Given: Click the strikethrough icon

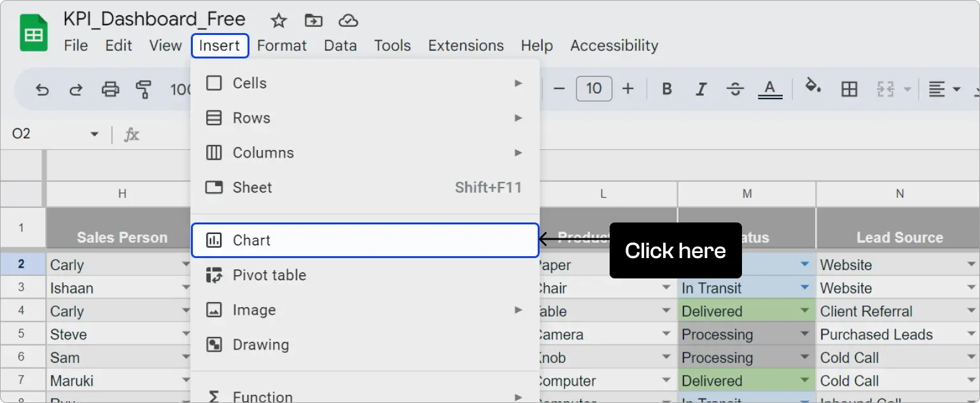Looking at the screenshot, I should pyautogui.click(x=735, y=89).
